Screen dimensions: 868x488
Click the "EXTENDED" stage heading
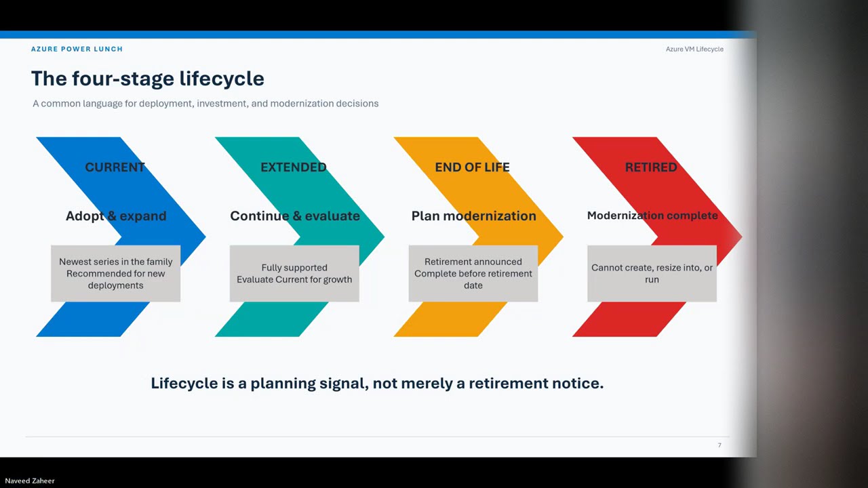coord(294,167)
